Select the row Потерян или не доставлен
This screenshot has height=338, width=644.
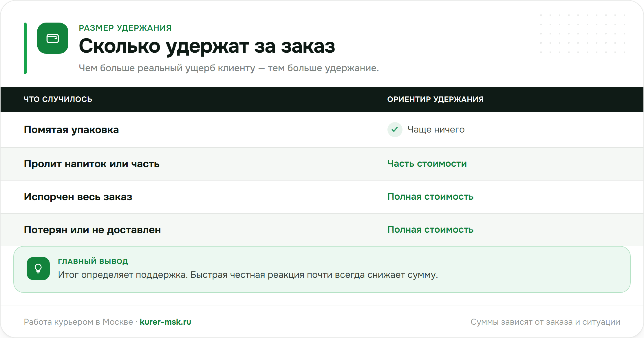[322, 230]
